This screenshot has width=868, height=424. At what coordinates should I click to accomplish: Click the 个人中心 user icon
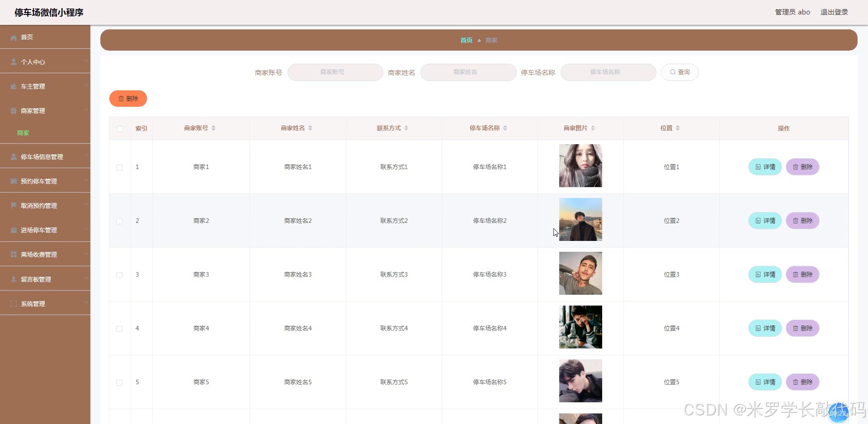(x=14, y=62)
